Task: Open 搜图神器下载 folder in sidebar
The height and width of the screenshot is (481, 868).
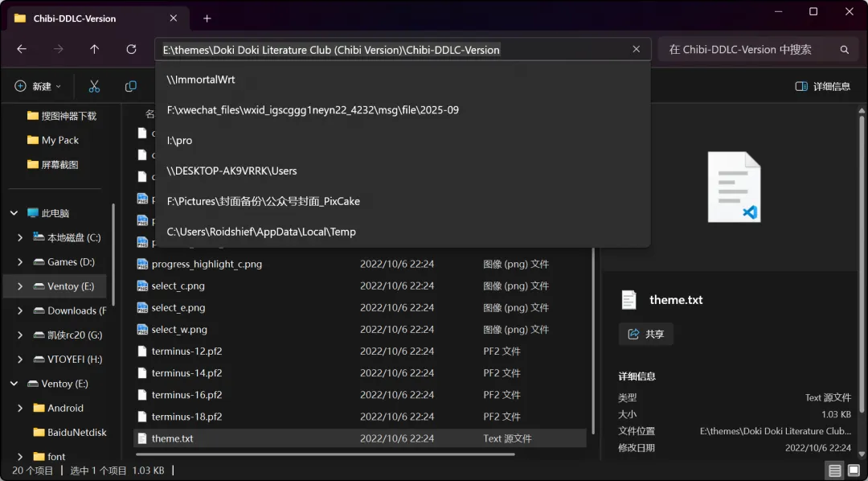Action: point(62,116)
